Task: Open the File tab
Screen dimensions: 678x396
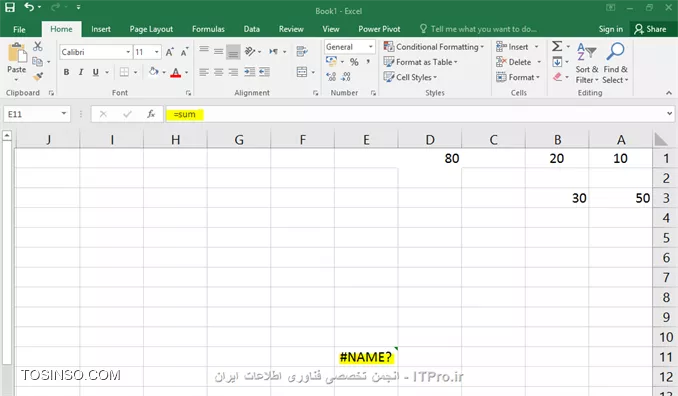Action: coord(19,29)
